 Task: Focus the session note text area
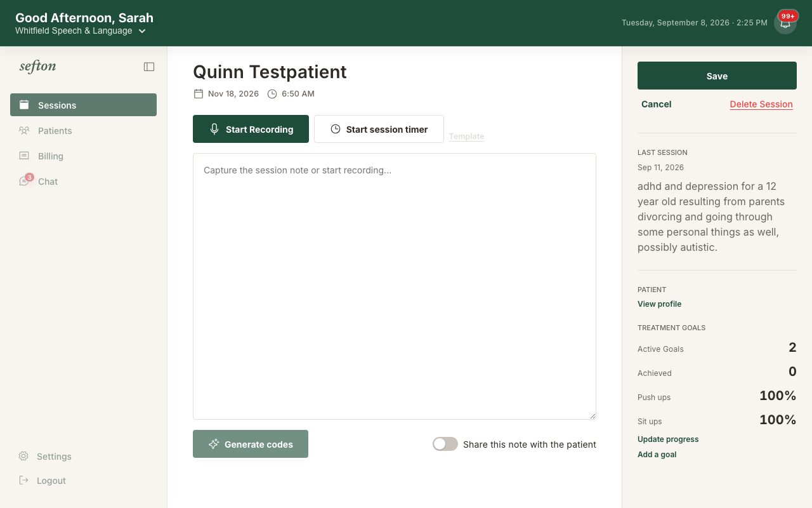395,286
